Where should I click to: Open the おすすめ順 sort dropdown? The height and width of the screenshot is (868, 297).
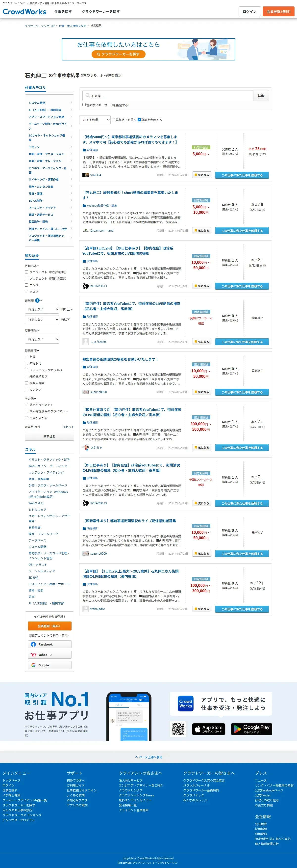click(95, 120)
